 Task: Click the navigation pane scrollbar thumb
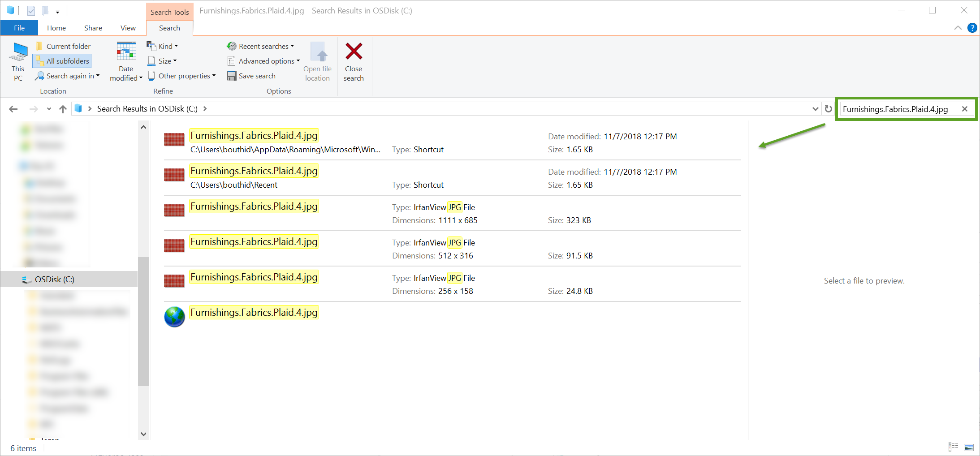click(x=143, y=321)
